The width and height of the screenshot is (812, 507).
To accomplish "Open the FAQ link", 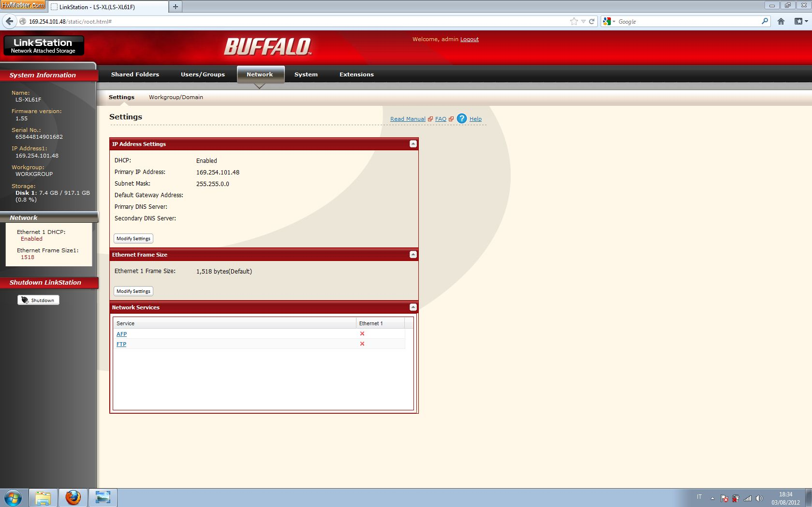I will pyautogui.click(x=441, y=119).
